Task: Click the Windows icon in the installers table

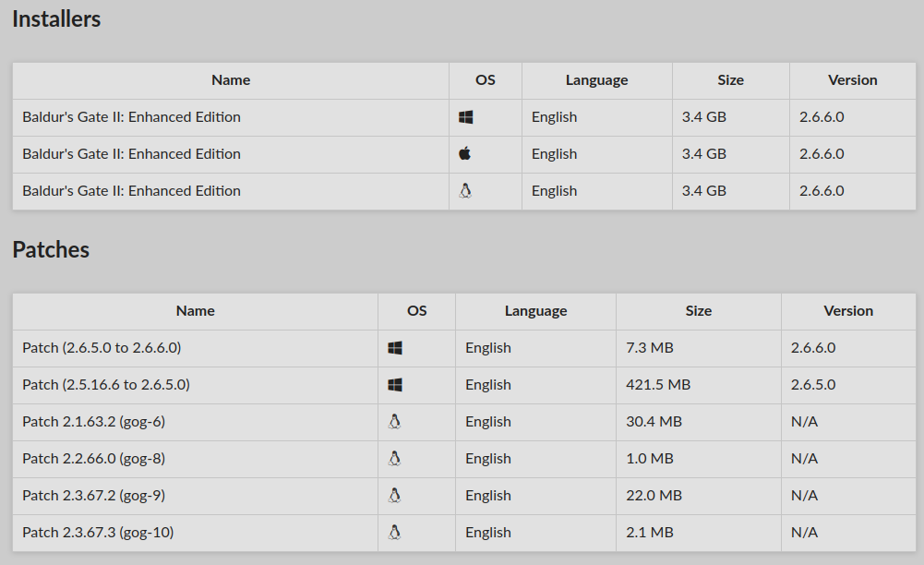Action: tap(465, 117)
